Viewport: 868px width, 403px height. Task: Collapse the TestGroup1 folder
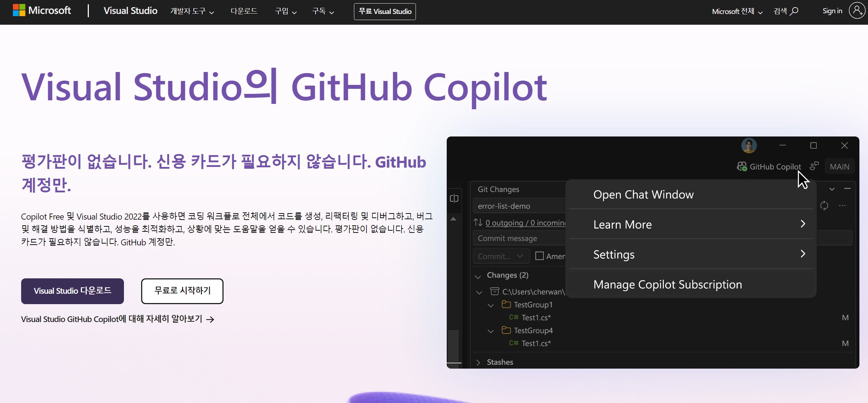click(491, 305)
